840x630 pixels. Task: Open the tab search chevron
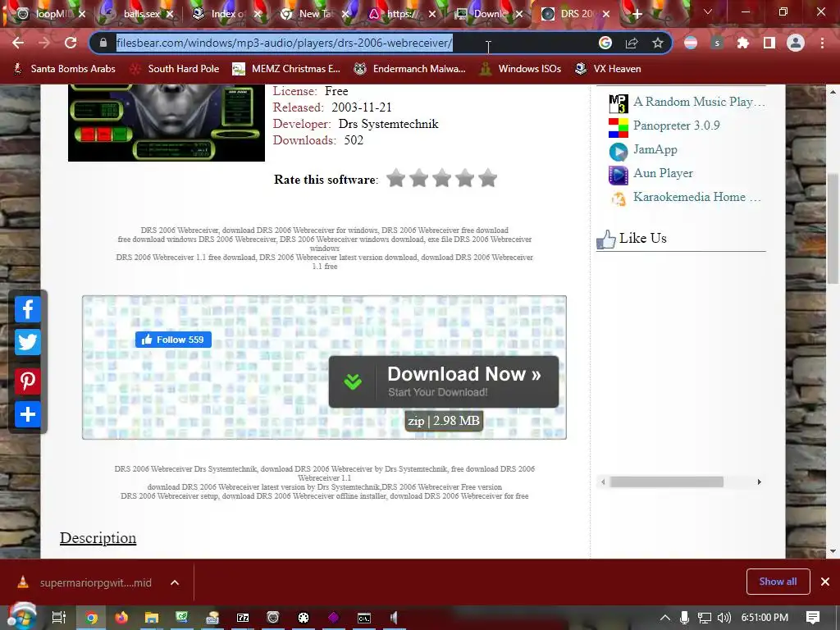[x=708, y=11]
